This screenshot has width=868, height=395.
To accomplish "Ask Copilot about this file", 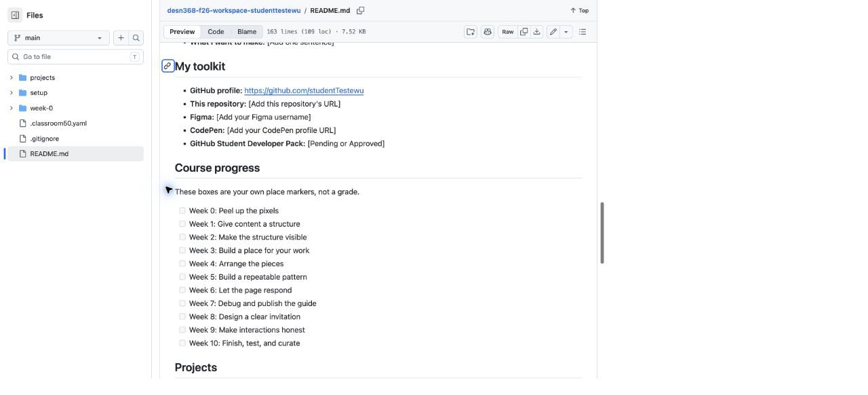I will pos(488,32).
